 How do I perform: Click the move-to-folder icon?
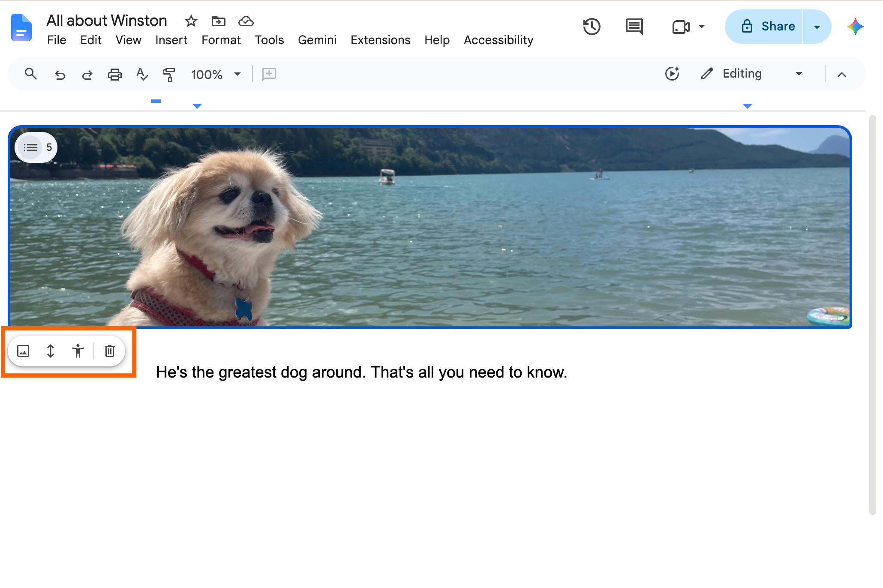coord(219,21)
